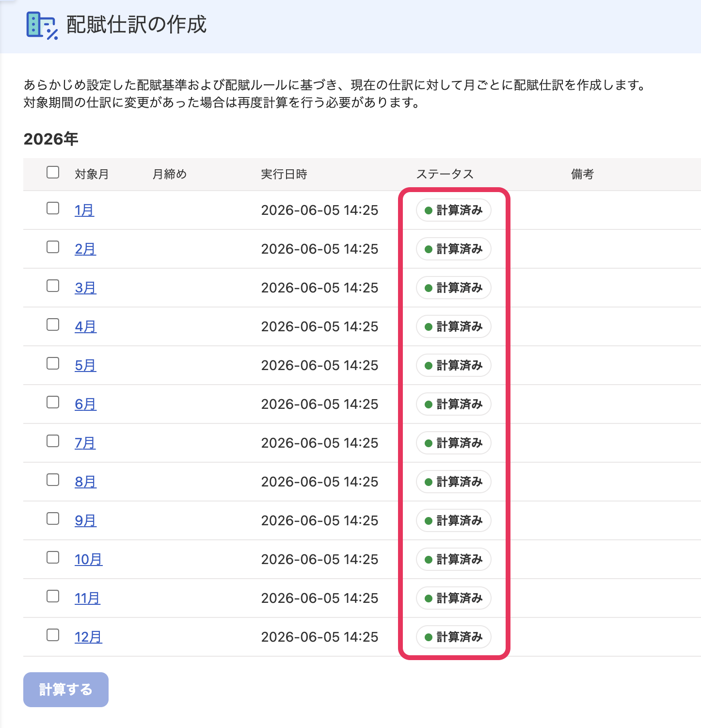Click the execution datetime in 9月 row
Screen dimensions: 701x728
pyautogui.click(x=319, y=520)
